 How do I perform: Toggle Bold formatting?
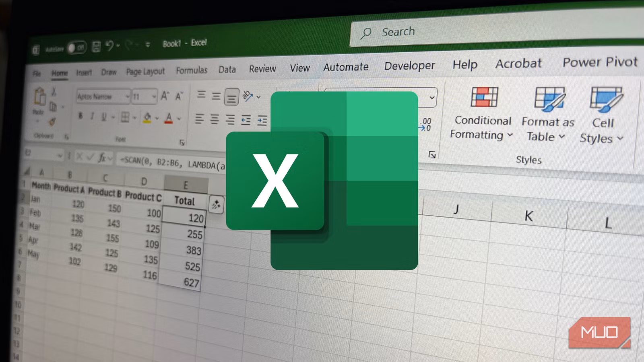tap(80, 116)
